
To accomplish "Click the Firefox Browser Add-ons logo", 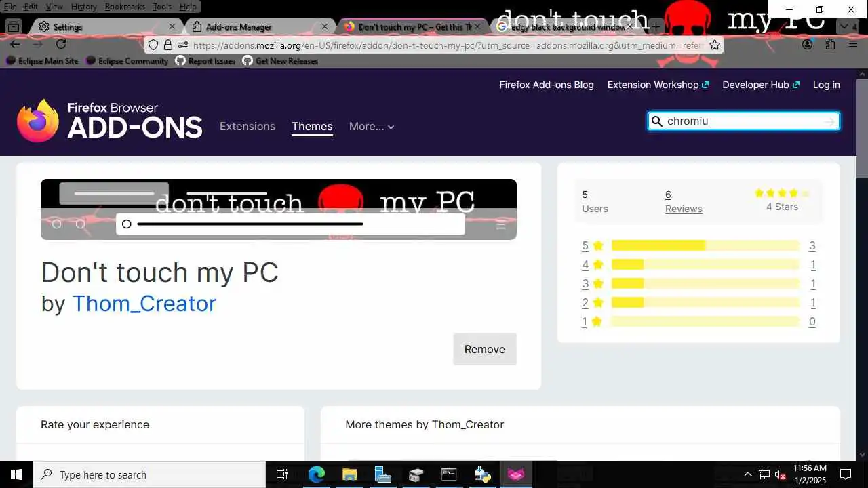I will pyautogui.click(x=110, y=121).
